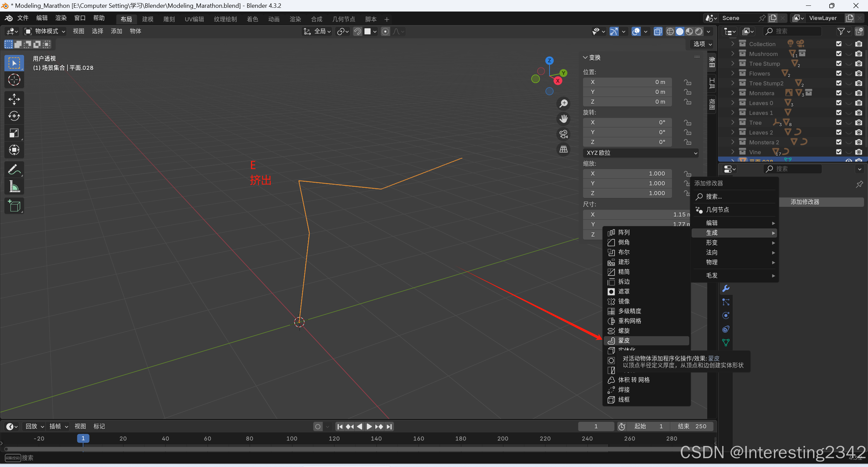Select the Rotate tool in toolbar

[x=14, y=116]
